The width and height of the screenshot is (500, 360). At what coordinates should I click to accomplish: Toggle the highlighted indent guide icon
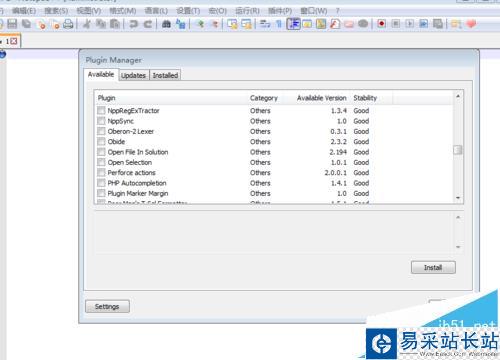(293, 24)
